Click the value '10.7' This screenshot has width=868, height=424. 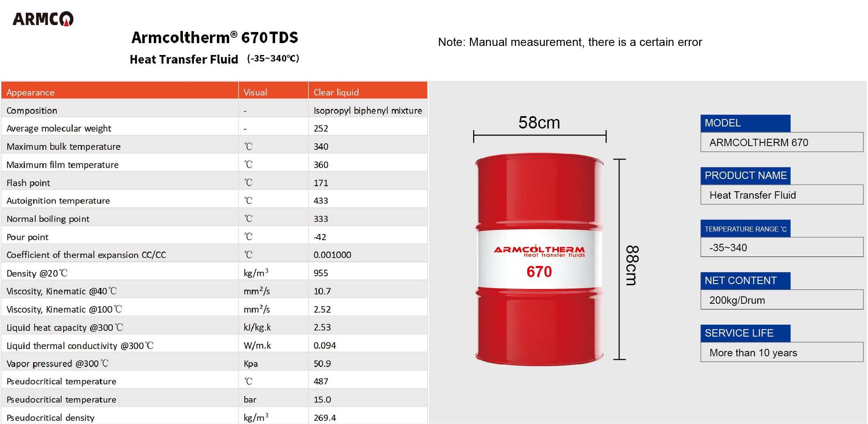click(322, 291)
